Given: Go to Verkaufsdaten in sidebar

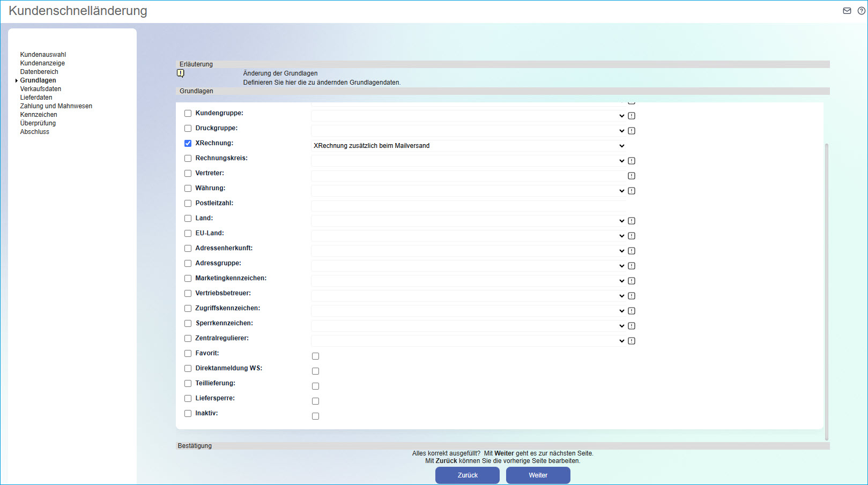Looking at the screenshot, I should pos(41,89).
